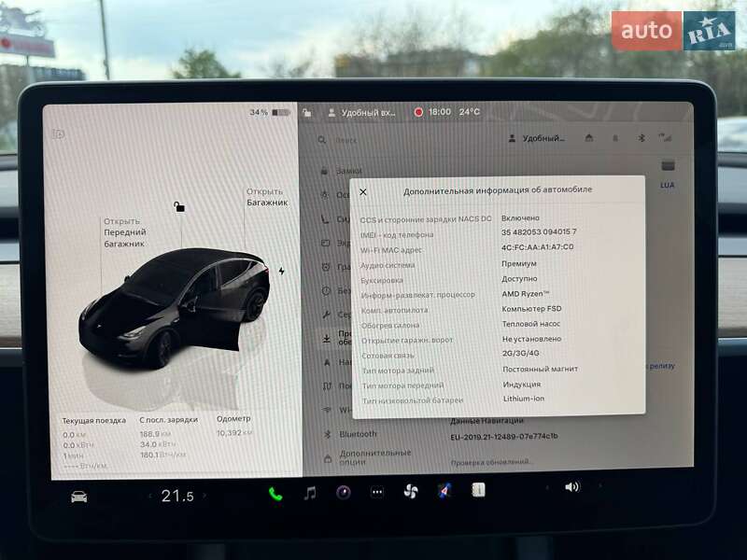Tap the 3D car model image
This screenshot has width=747, height=560.
tap(174, 307)
